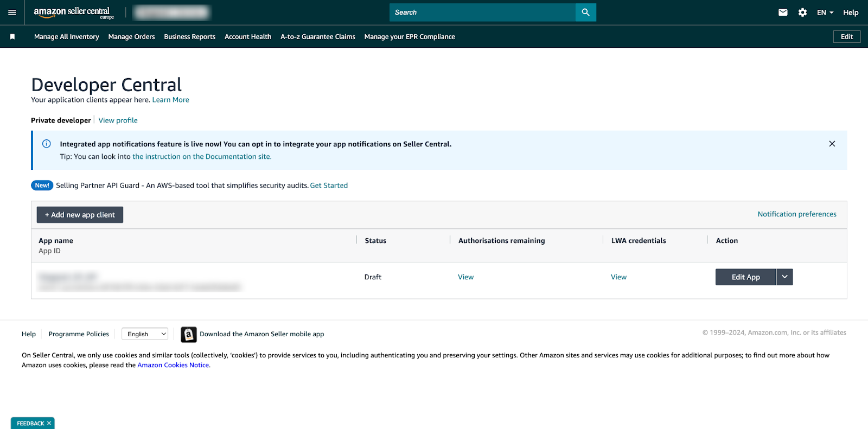The height and width of the screenshot is (429, 868).
Task: Click the Amazon Seller mobile app icon
Action: [x=188, y=335]
